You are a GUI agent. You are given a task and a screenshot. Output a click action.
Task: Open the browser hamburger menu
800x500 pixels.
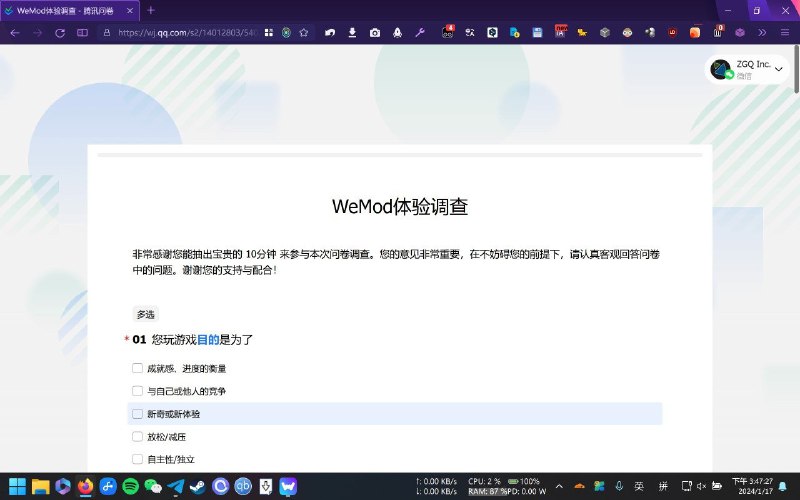785,32
